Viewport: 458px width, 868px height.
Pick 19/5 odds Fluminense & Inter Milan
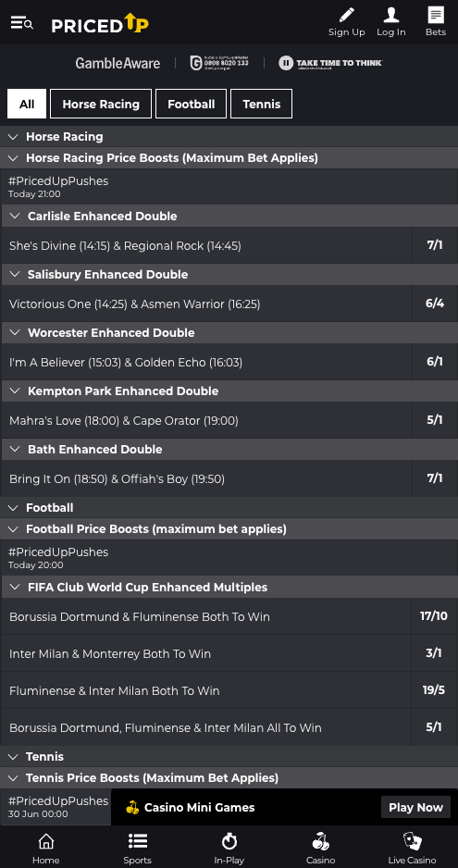[x=434, y=690]
